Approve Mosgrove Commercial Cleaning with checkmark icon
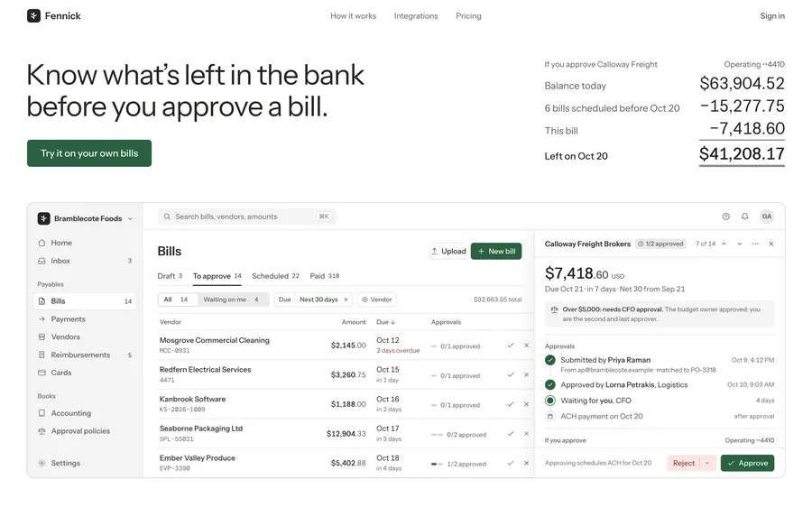This screenshot has width=812, height=507. coord(511,346)
